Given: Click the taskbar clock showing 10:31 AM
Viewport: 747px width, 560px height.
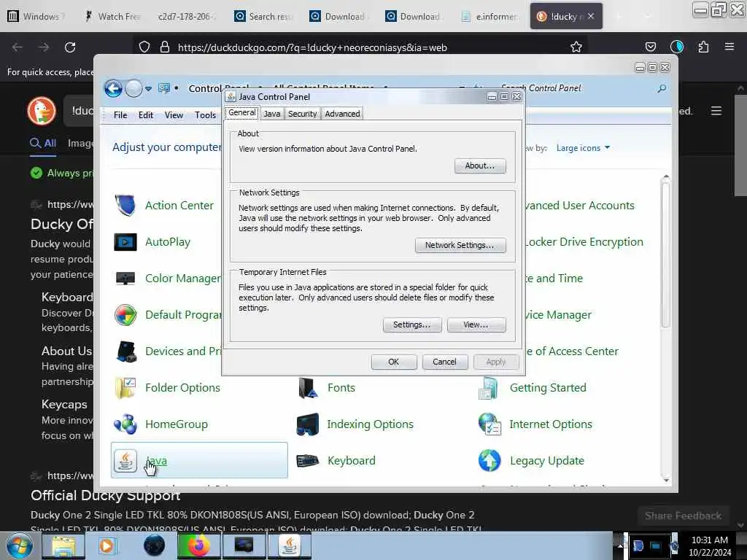Looking at the screenshot, I should coord(709,545).
